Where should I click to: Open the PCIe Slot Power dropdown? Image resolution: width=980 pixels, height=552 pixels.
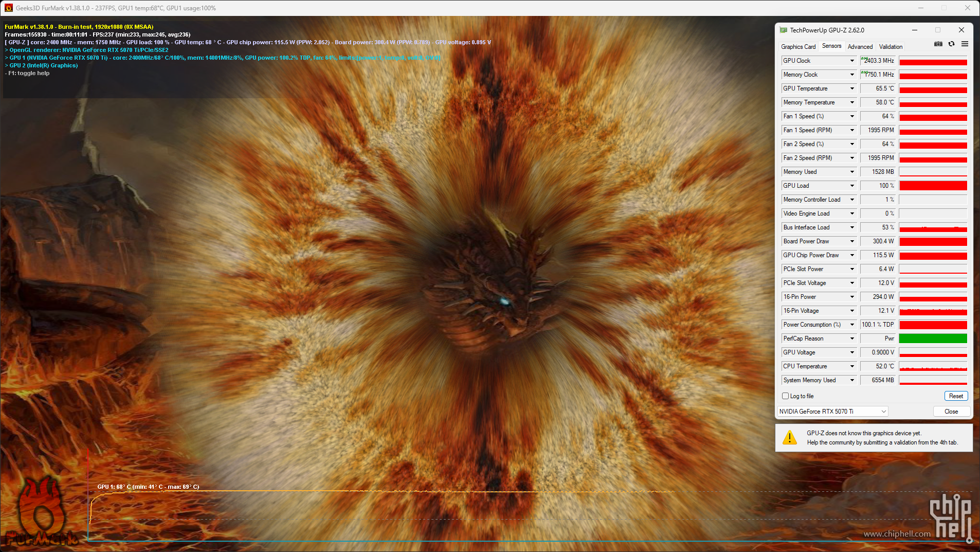coord(852,269)
